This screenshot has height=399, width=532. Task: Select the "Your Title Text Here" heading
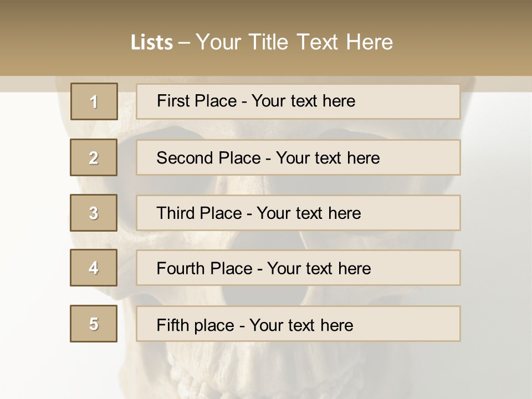(294, 42)
